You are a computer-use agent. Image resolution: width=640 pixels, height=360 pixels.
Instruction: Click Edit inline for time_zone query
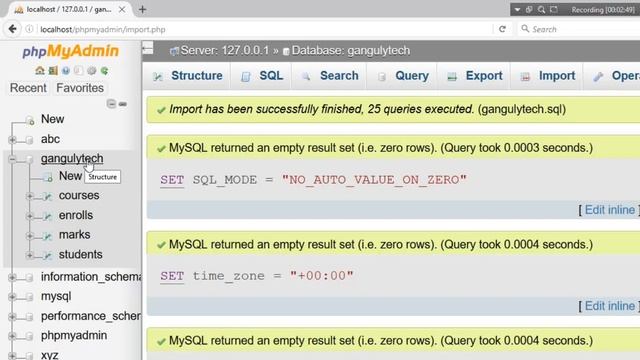point(610,306)
